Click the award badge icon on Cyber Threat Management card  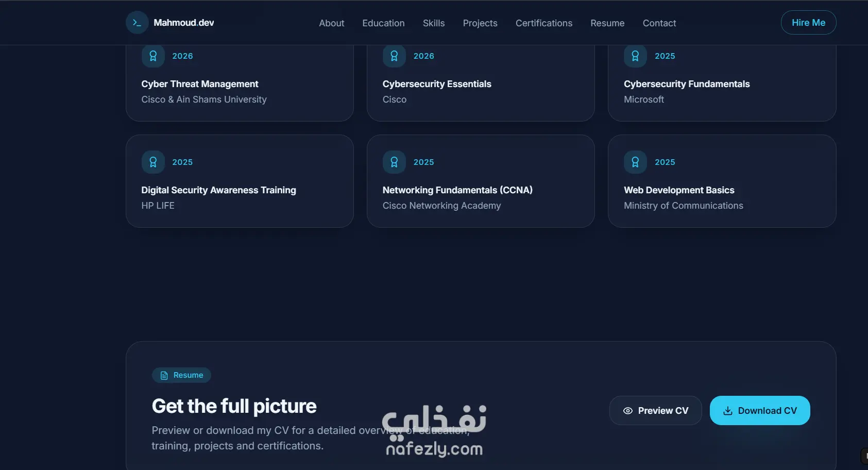[153, 56]
